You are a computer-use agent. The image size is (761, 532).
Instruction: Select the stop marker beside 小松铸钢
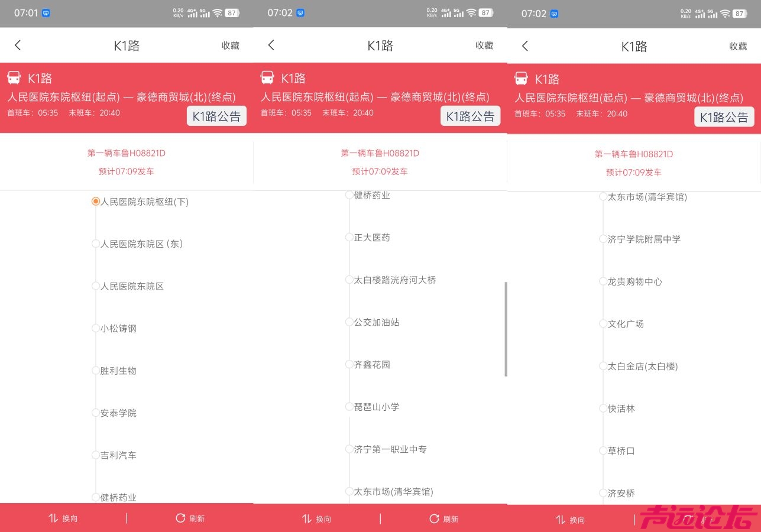click(95, 328)
